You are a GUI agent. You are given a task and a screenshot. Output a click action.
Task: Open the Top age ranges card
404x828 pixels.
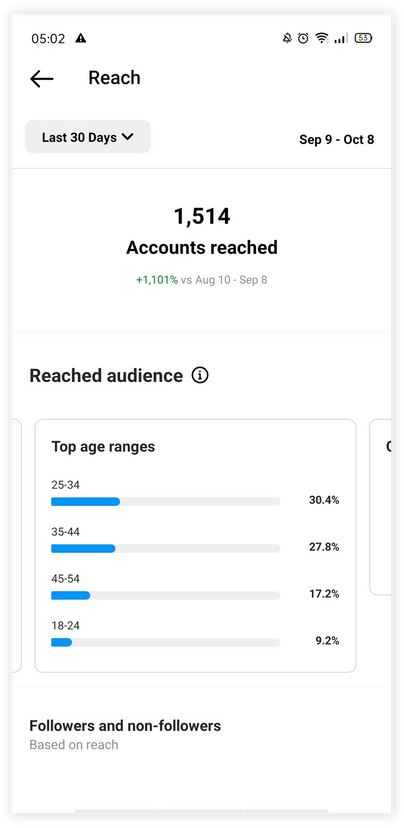195,546
